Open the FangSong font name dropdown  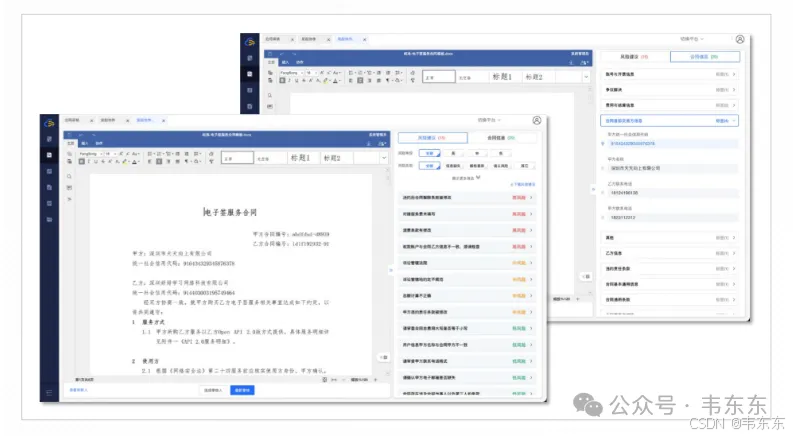(x=91, y=154)
